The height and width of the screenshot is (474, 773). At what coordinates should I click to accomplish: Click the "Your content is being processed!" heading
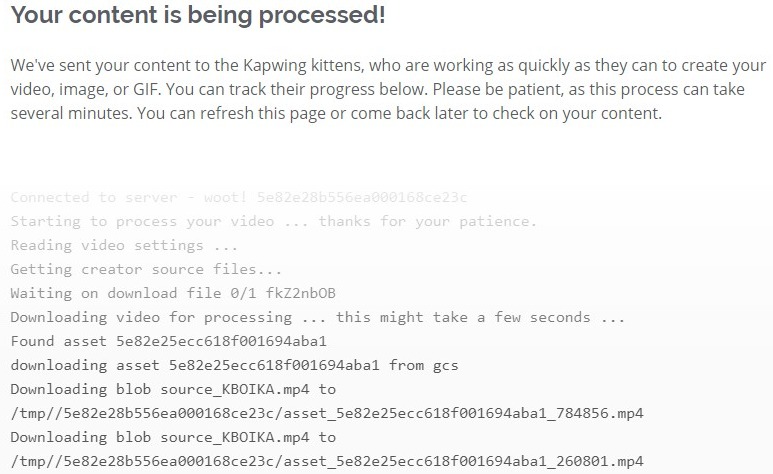pos(198,17)
